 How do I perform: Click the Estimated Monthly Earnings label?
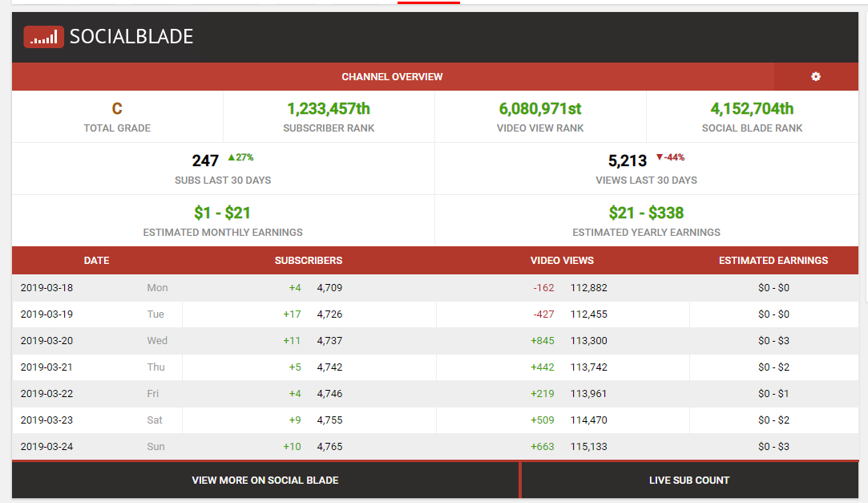coord(223,232)
